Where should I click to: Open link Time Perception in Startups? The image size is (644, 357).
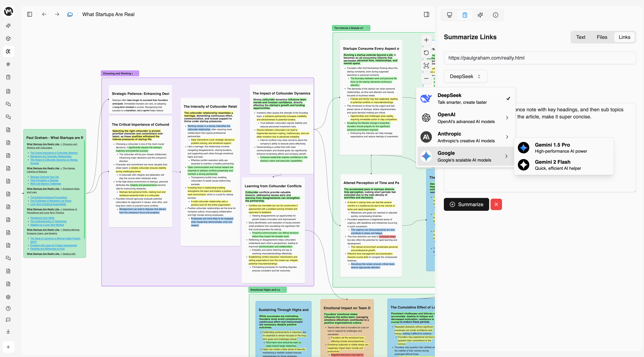pos(44,180)
